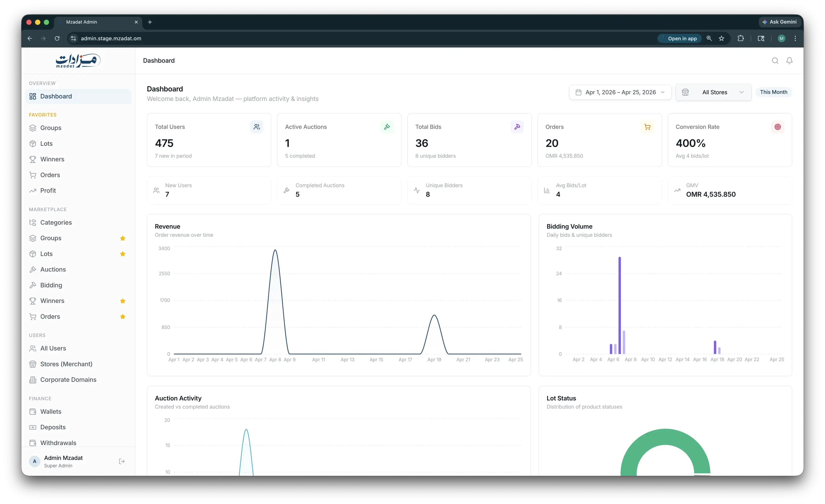Click the browser zoom magnifier icon
825x504 pixels.
[709, 38]
